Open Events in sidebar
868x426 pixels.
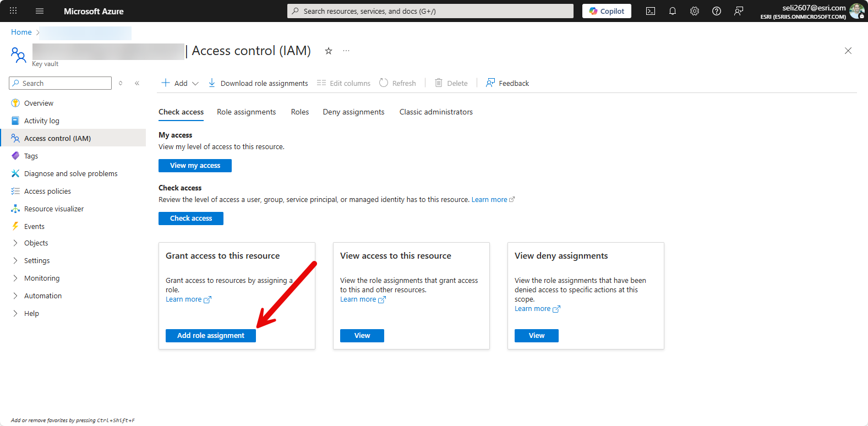click(73, 226)
